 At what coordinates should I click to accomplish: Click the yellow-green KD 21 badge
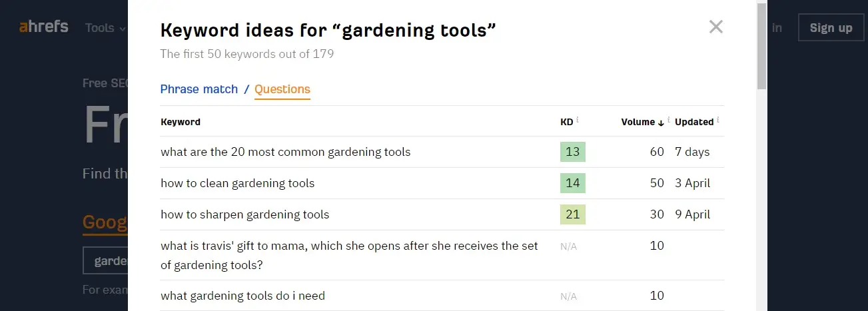(x=573, y=214)
